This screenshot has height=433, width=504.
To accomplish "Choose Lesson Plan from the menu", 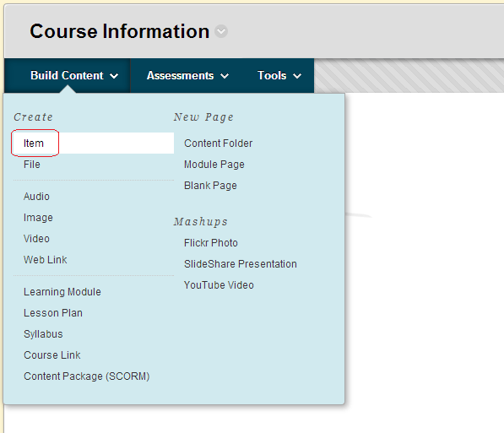I will [x=53, y=313].
